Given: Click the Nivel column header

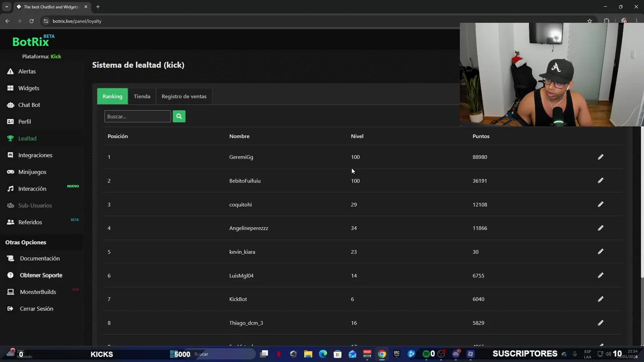Looking at the screenshot, I should pyautogui.click(x=357, y=136).
